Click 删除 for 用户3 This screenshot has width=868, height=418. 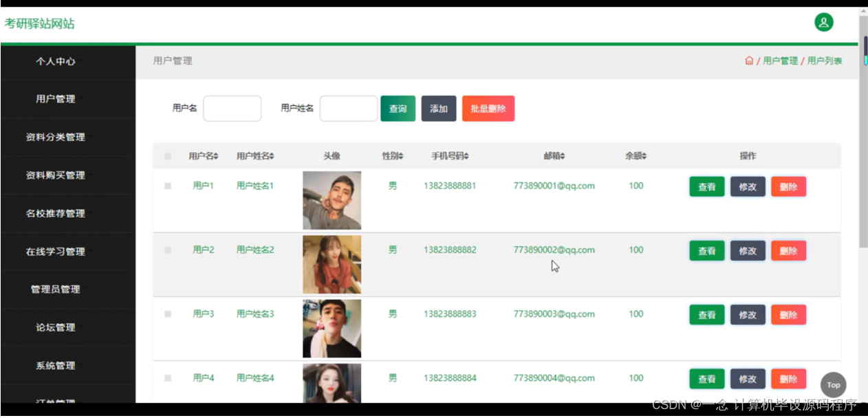click(788, 315)
